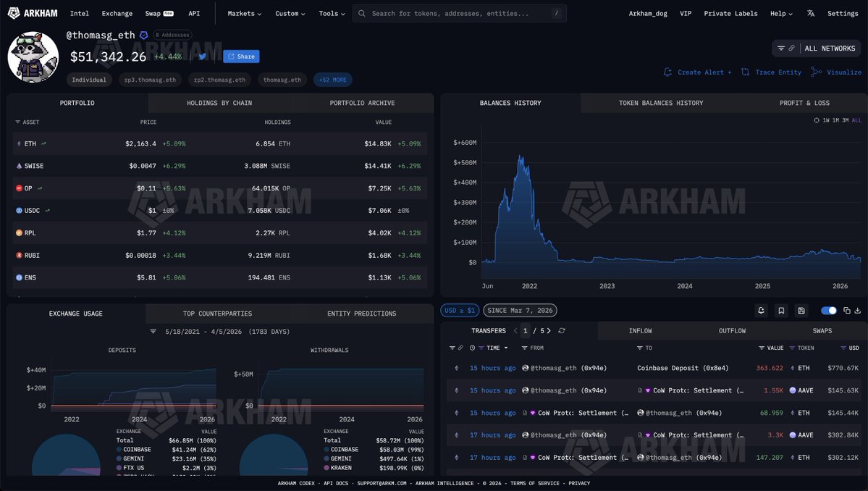Click the ASSET column filter icon

(17, 122)
